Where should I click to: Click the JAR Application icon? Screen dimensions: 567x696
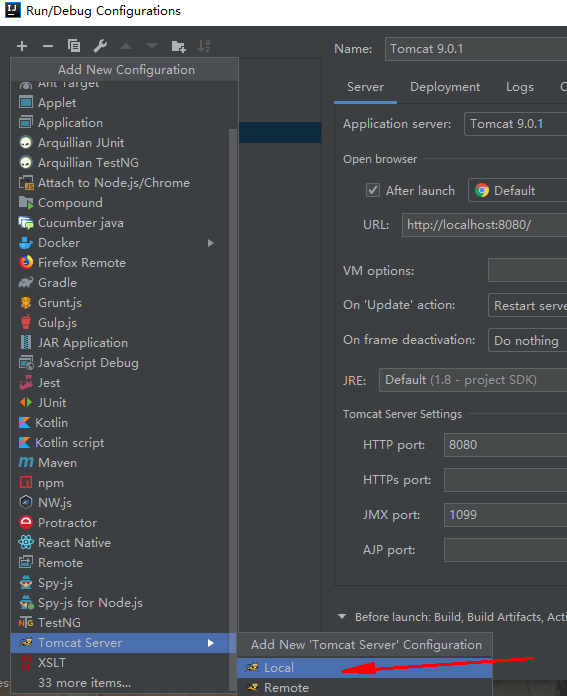(x=26, y=342)
